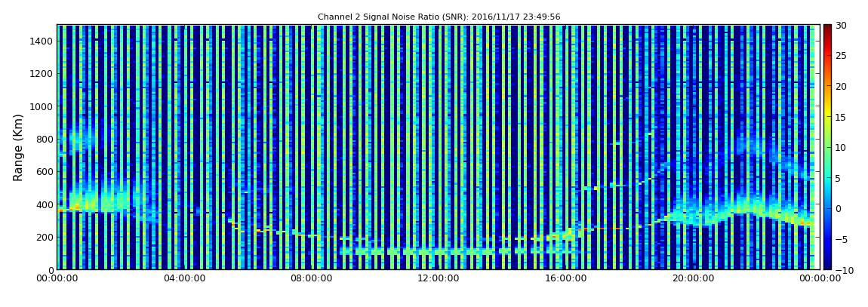Click the 1000 tick on the range axis

[x=42, y=106]
